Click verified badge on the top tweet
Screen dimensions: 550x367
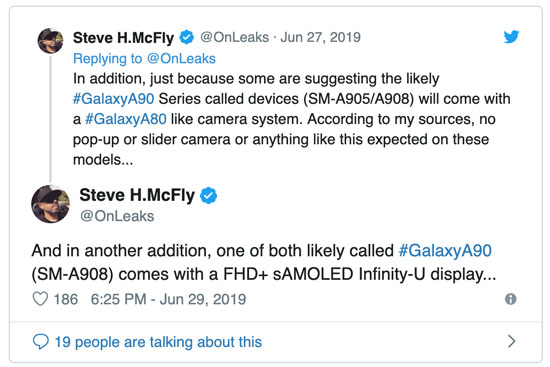(x=186, y=37)
